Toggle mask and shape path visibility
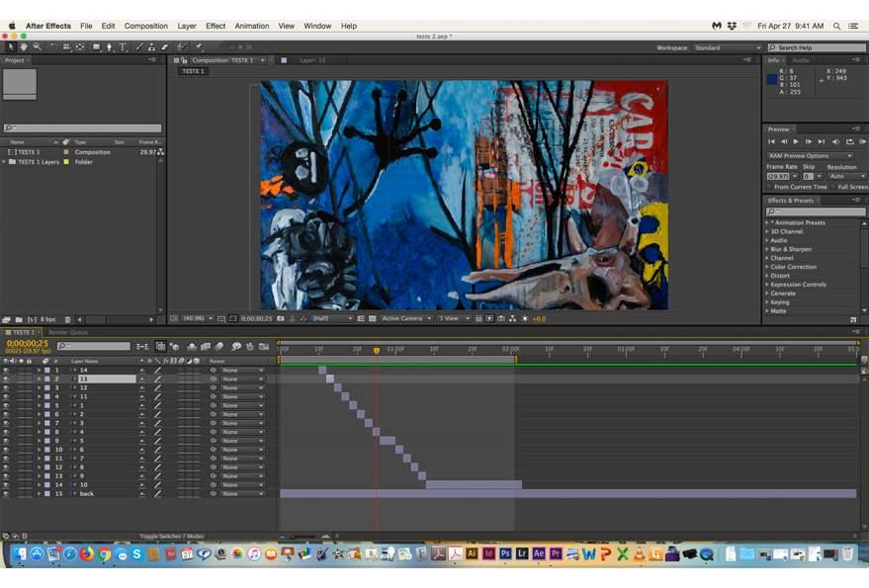Screen dimensions: 869x588 233,318
